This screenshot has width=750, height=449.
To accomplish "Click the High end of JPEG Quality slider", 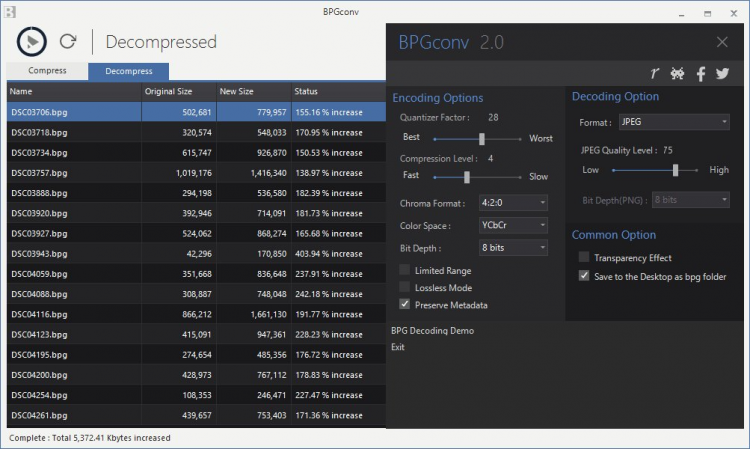I will pos(719,170).
